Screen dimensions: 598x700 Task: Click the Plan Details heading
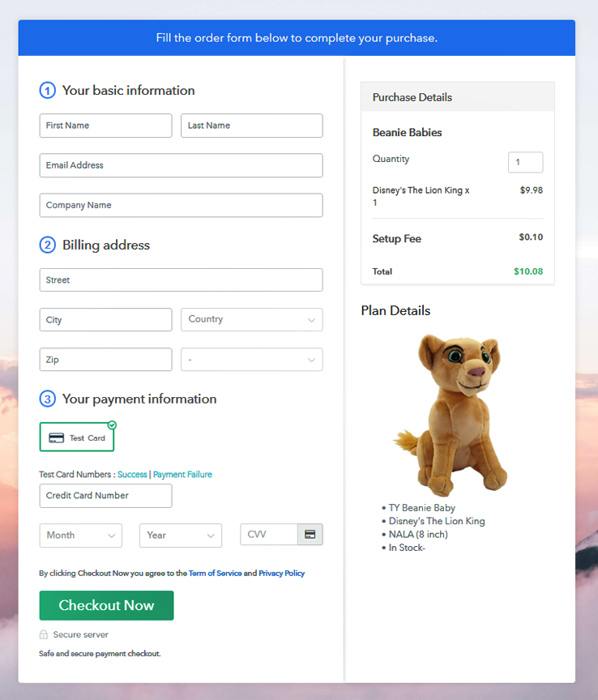(395, 311)
